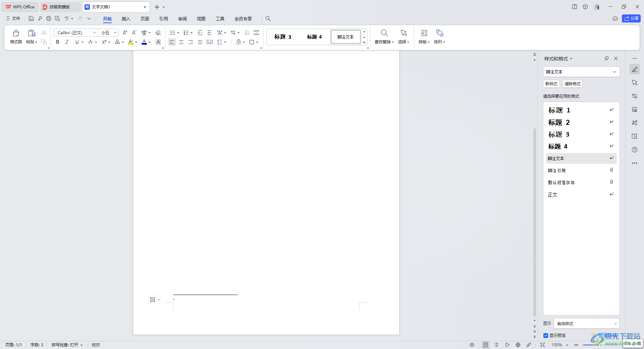Expand the styles gallery more arrow
Screen dimensions: 644x349
pos(364,43)
